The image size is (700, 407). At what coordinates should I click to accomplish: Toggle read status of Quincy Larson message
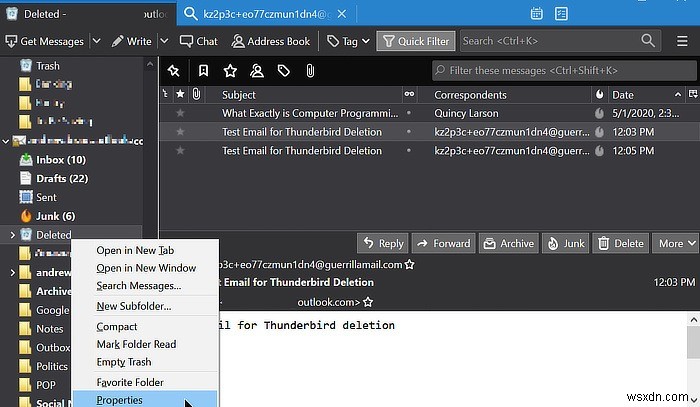click(408, 113)
